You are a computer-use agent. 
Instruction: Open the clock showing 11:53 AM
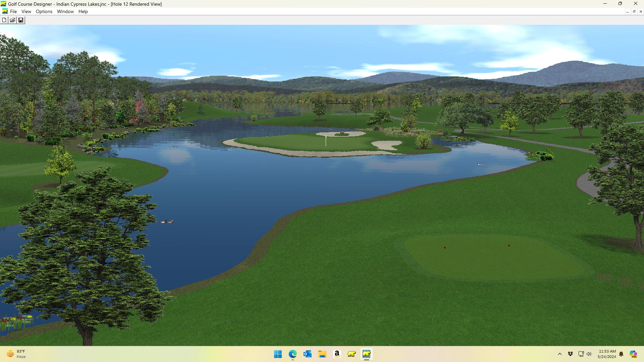[607, 354]
